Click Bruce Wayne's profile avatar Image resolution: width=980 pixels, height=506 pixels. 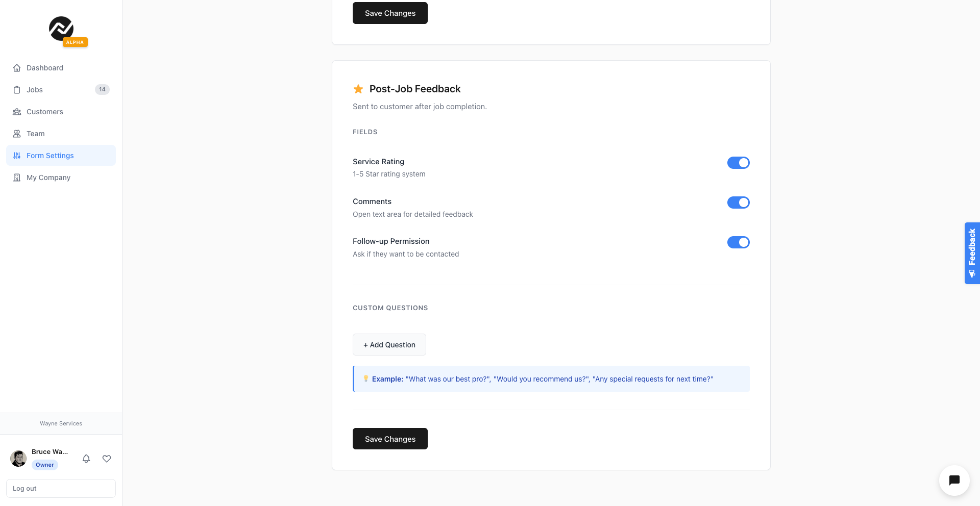(x=18, y=459)
